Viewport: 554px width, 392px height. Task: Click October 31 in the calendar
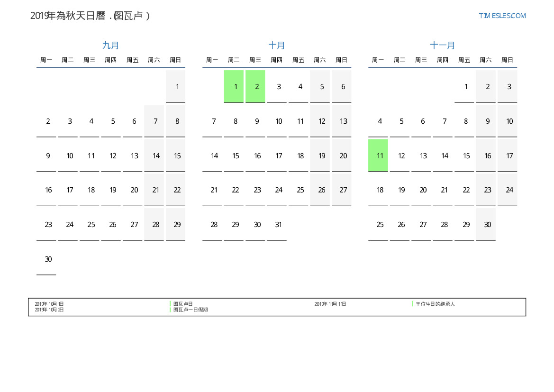pyautogui.click(x=279, y=225)
